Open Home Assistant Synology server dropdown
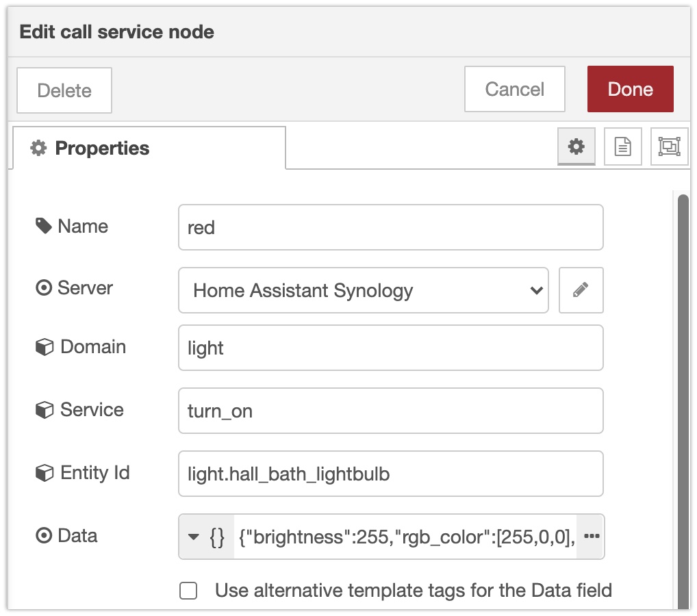The image size is (697, 616). coord(363,290)
